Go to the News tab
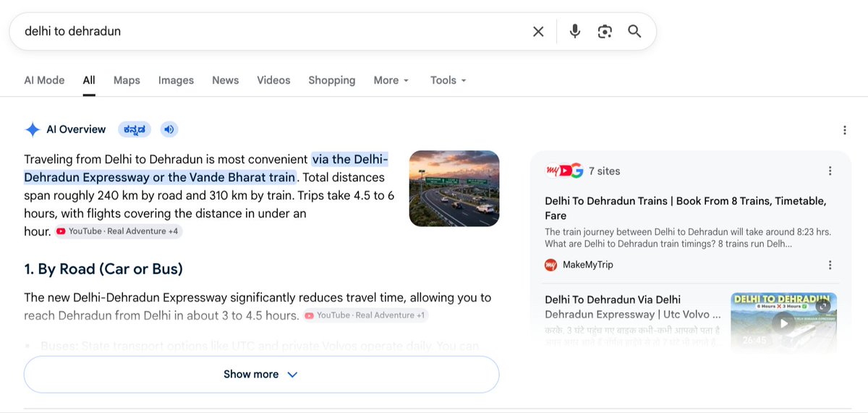Viewport: 868px width, 413px height. 225,80
